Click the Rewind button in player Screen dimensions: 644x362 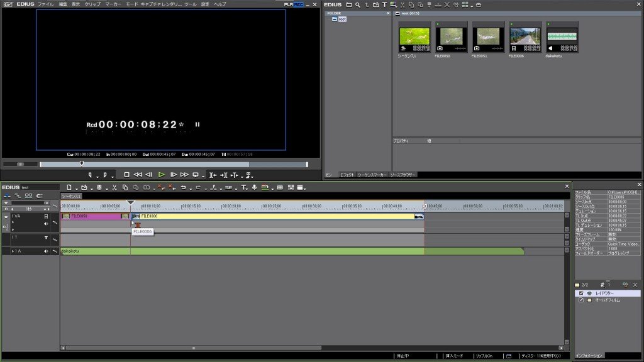pos(138,175)
